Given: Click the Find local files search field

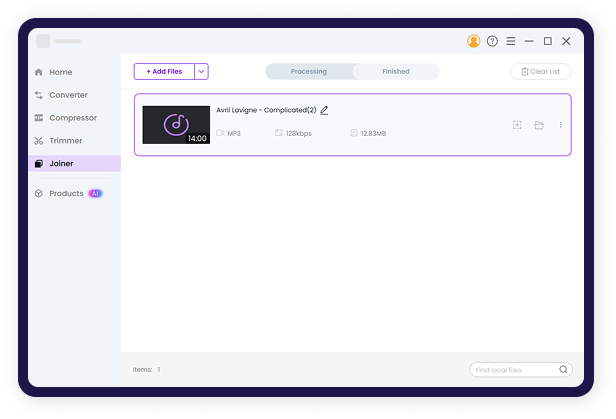Looking at the screenshot, I should point(514,370).
